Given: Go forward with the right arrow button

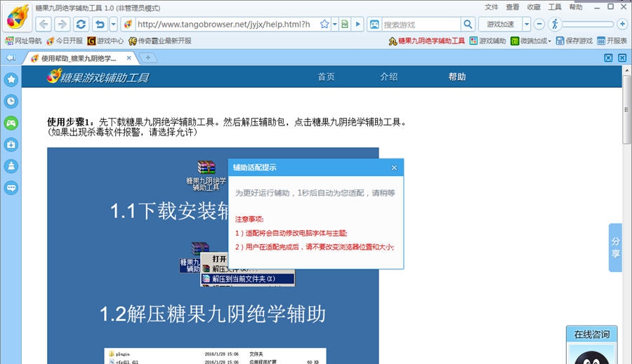Looking at the screenshot, I should pos(62,24).
